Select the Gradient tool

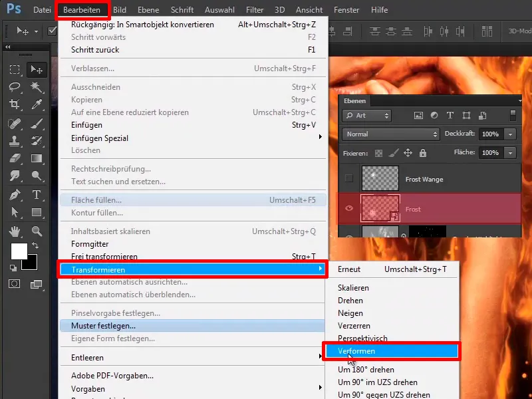click(37, 158)
